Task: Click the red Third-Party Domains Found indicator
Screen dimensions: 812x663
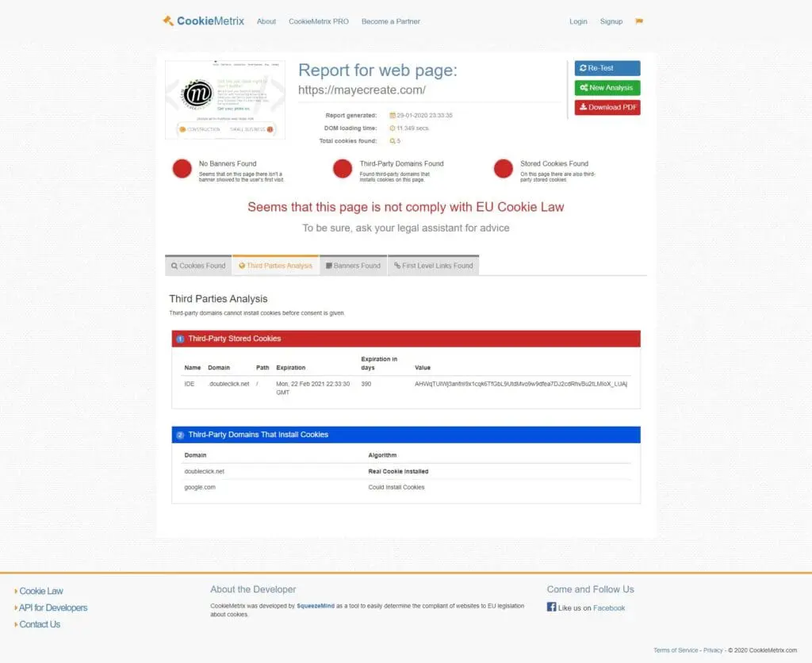Action: [343, 169]
